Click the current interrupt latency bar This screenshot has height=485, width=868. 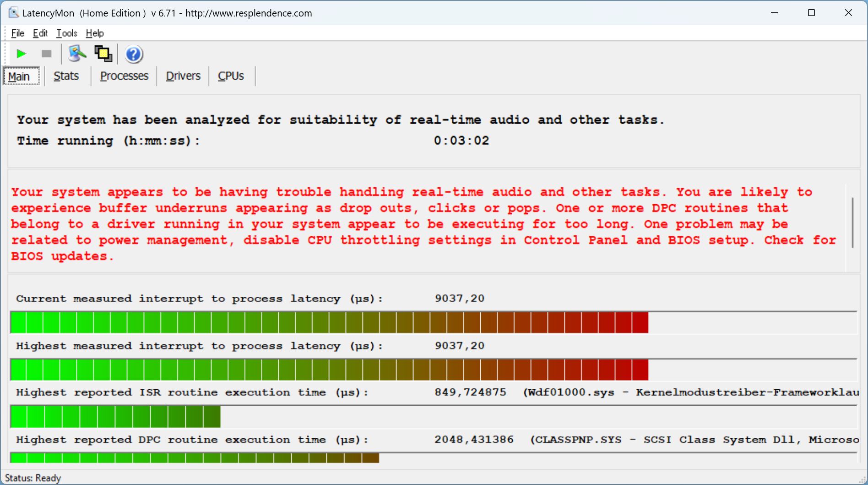(329, 322)
